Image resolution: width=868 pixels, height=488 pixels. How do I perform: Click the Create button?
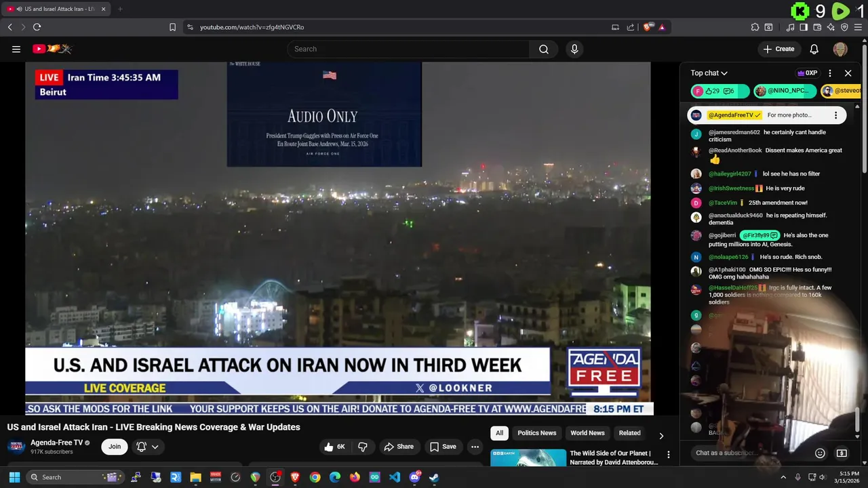click(778, 49)
